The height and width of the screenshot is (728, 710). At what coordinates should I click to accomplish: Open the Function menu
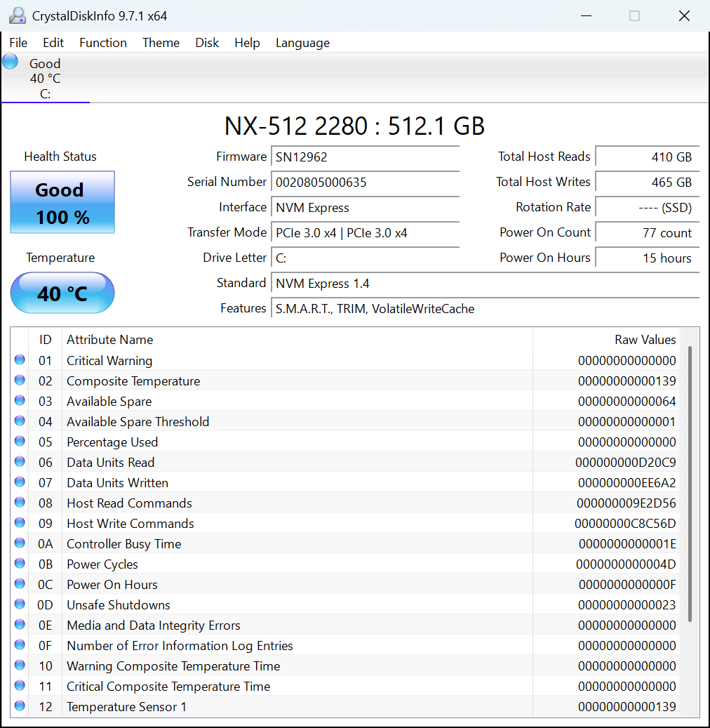[x=102, y=43]
